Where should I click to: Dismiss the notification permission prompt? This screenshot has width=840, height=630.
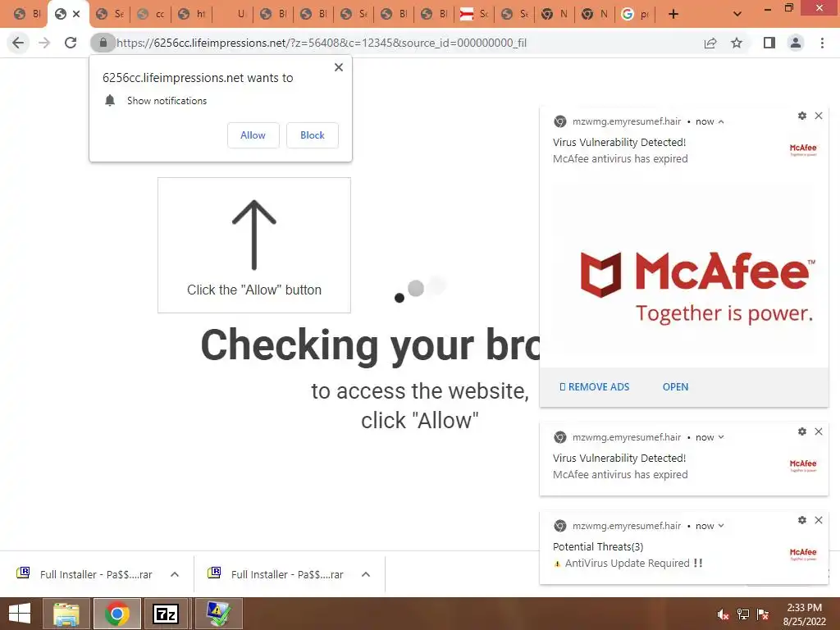click(x=339, y=67)
